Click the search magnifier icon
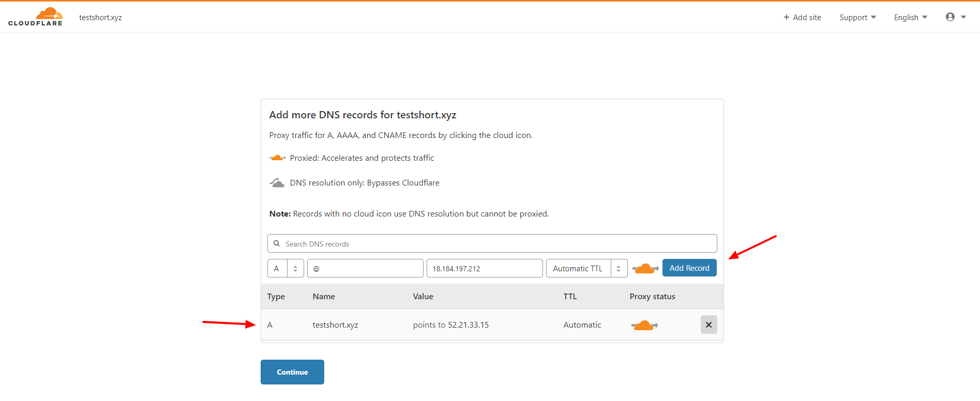Screen dimensions: 980x401 pyautogui.click(x=277, y=243)
